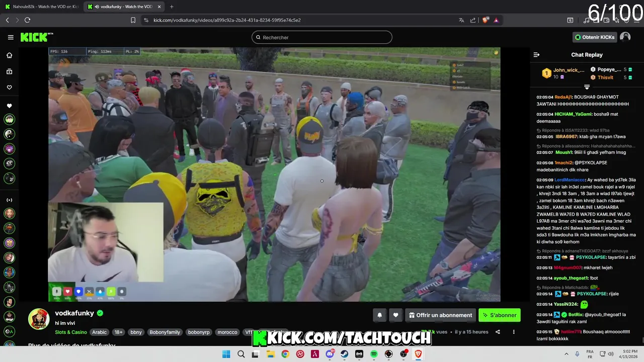Close the vodkafunky tab

coord(159,7)
